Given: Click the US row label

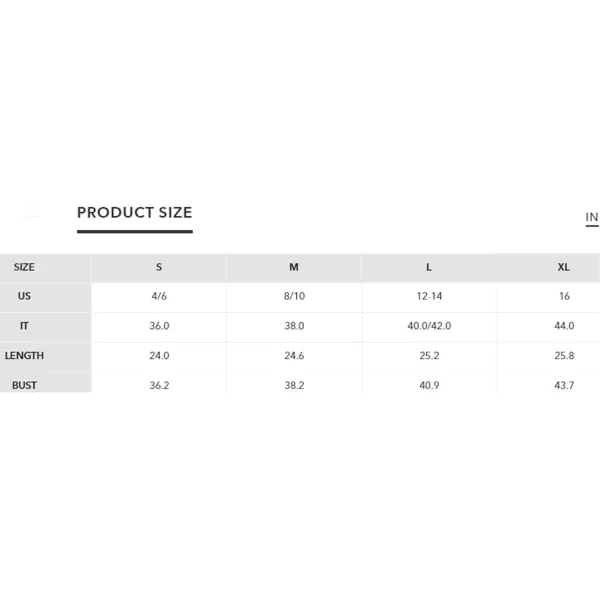Looking at the screenshot, I should (x=24, y=296).
